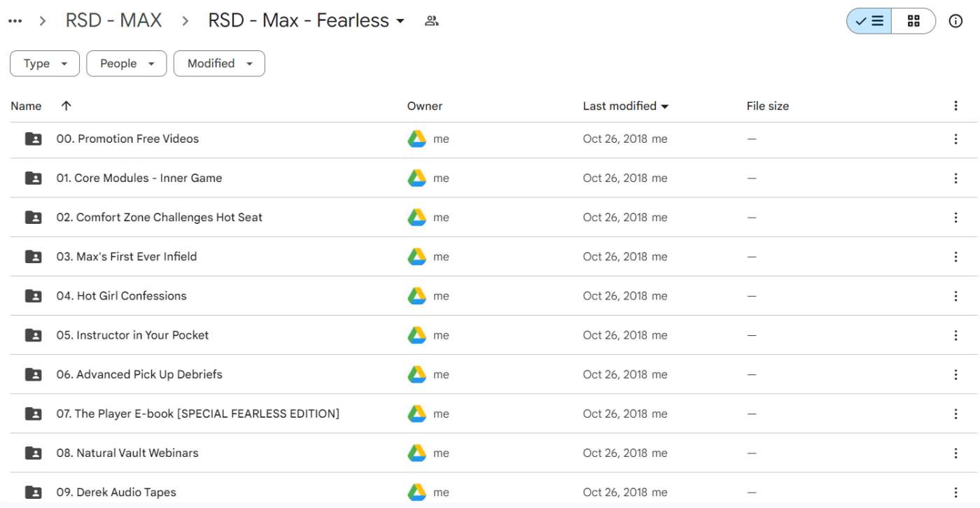Open the People filter dropdown
Screen dimensions: 980x508
pos(126,63)
